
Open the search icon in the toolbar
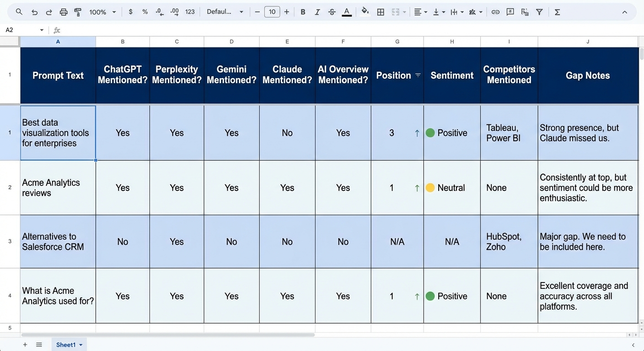tap(18, 12)
